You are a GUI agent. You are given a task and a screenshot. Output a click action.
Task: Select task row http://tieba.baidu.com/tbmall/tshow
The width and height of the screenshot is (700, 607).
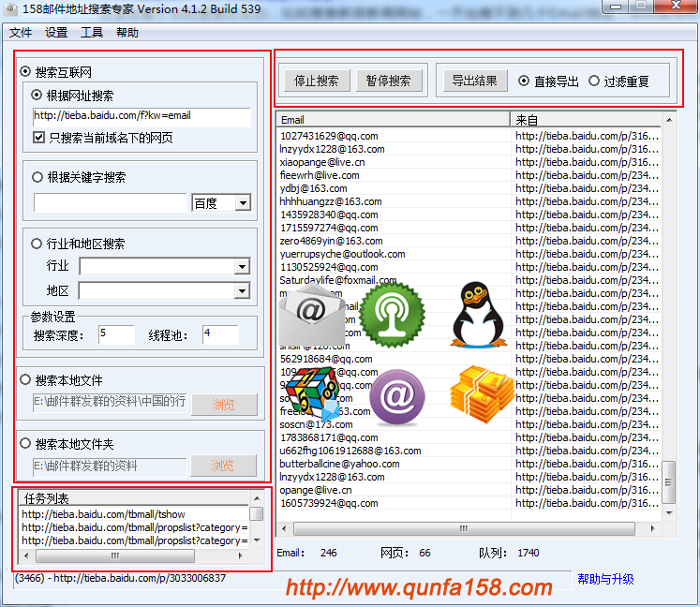point(133,514)
